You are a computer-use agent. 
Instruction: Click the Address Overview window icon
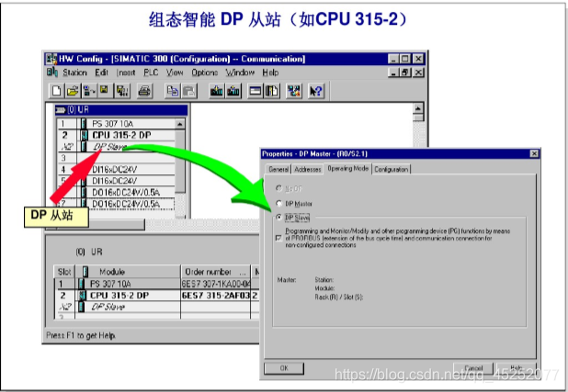coord(255,91)
